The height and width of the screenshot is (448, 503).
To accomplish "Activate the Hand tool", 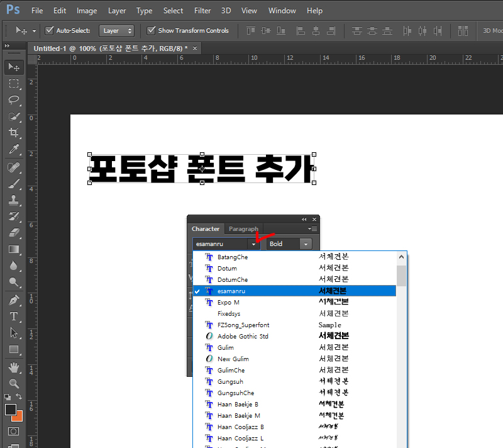I will tap(14, 367).
